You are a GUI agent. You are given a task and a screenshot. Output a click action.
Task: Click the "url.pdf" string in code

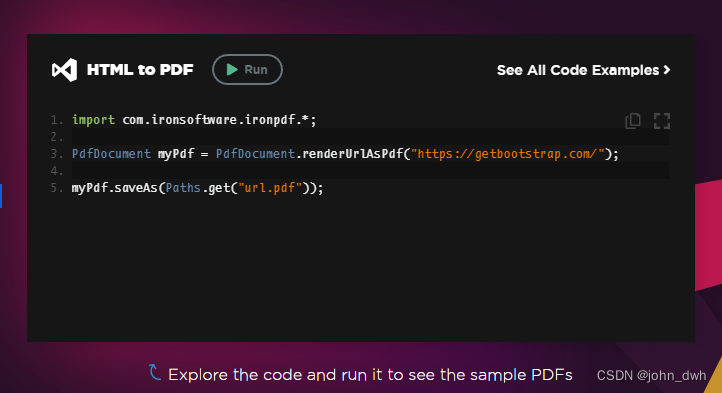(x=270, y=188)
